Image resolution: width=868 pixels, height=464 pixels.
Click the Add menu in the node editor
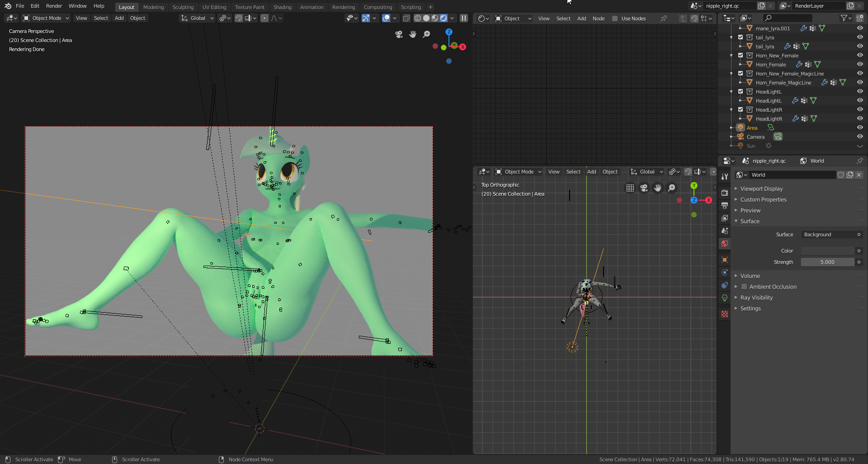pos(581,19)
